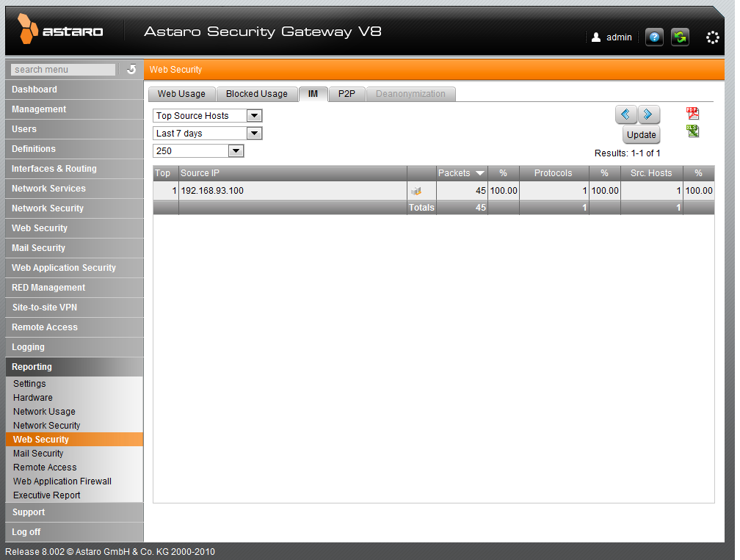The width and height of the screenshot is (740, 560).
Task: Click the green refresh icon in header
Action: point(680,37)
